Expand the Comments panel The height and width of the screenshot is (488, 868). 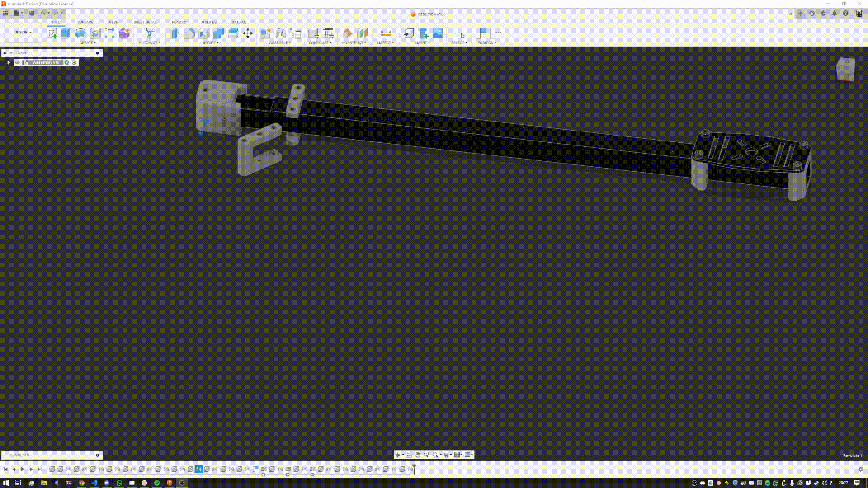coord(98,455)
